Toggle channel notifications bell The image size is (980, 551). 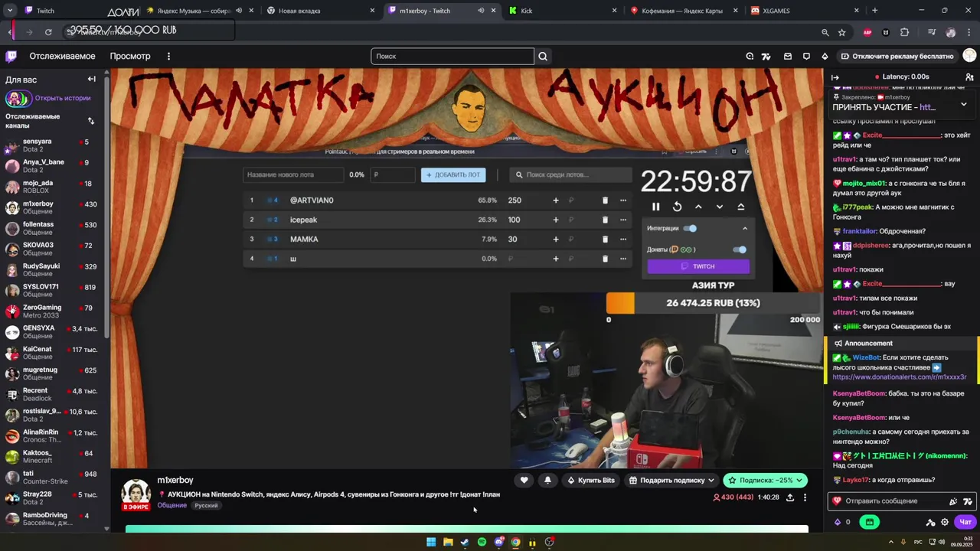(547, 480)
